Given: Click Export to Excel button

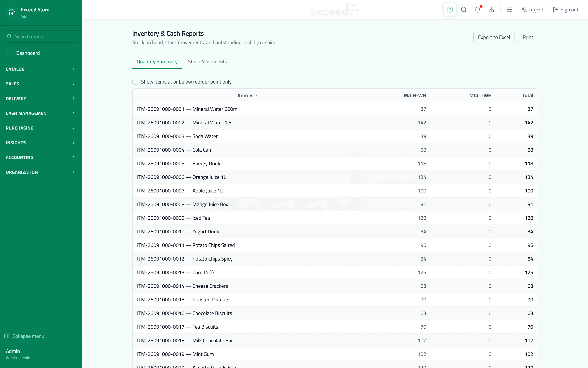Looking at the screenshot, I should 494,37.
